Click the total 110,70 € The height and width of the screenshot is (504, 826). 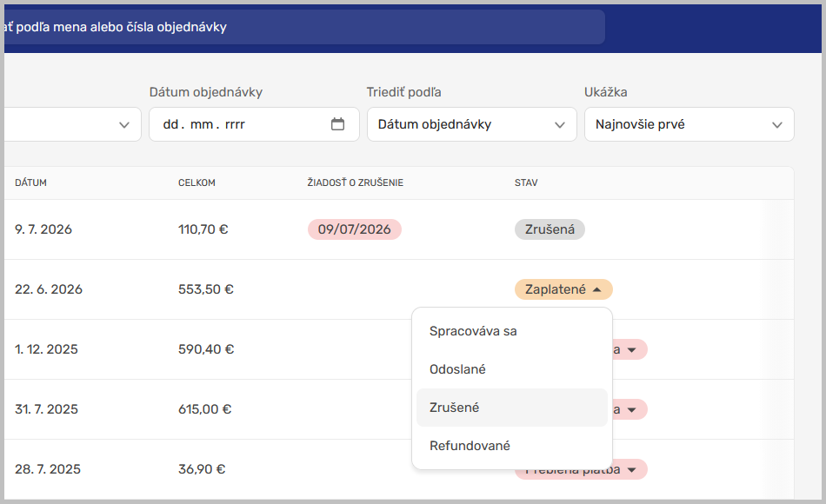click(203, 229)
